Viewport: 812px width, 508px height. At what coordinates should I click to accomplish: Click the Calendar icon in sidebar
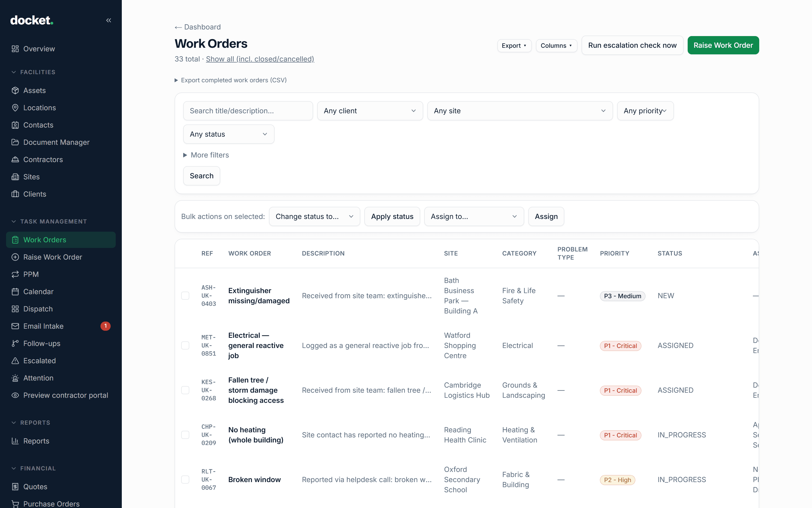click(15, 292)
